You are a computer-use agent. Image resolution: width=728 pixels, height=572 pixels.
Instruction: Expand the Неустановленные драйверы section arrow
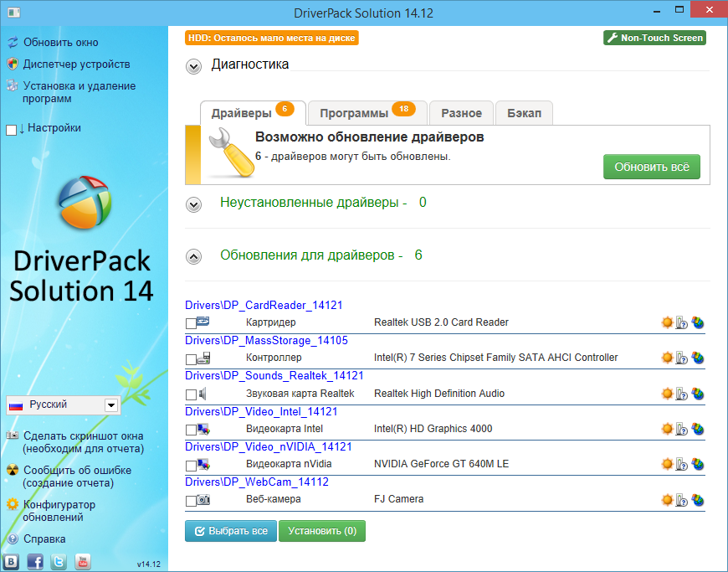(193, 204)
